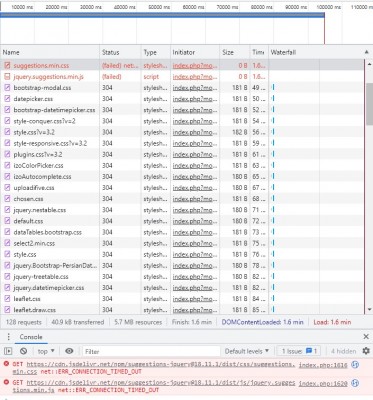
Task: Clear the console with the ban icon
Action: coord(23,351)
